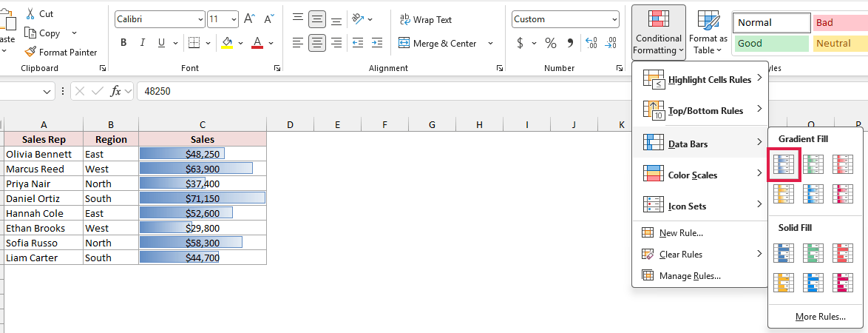The height and width of the screenshot is (333, 868).
Task: Align text left
Action: [298, 43]
